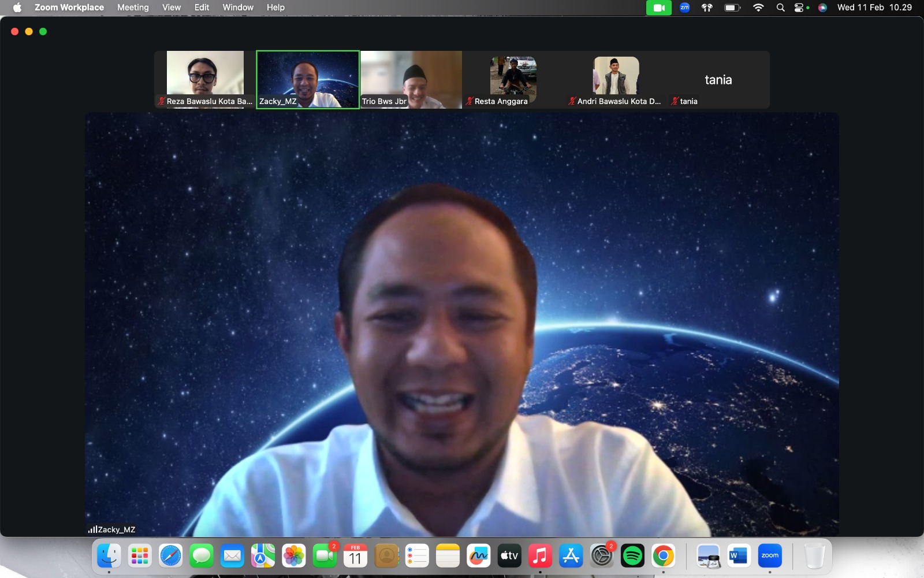This screenshot has width=924, height=578.
Task: Open the Trash from the Dock
Action: pyautogui.click(x=814, y=556)
